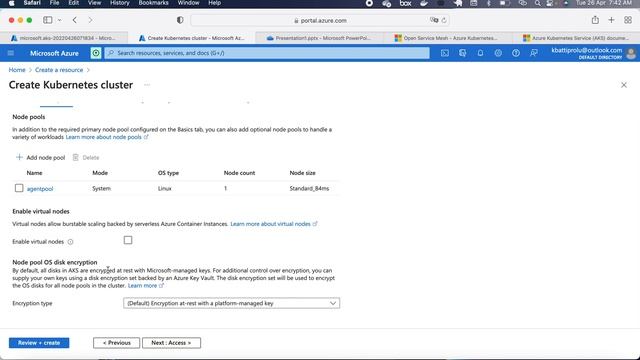This screenshot has height=360, width=640.
Task: Click translate icon in address bar
Action: [x=434, y=20]
